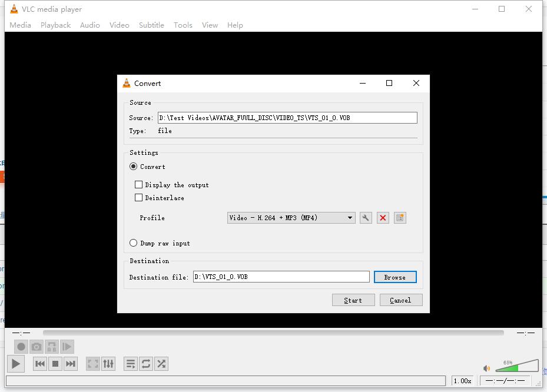Show the playlist panel icon

click(131, 364)
